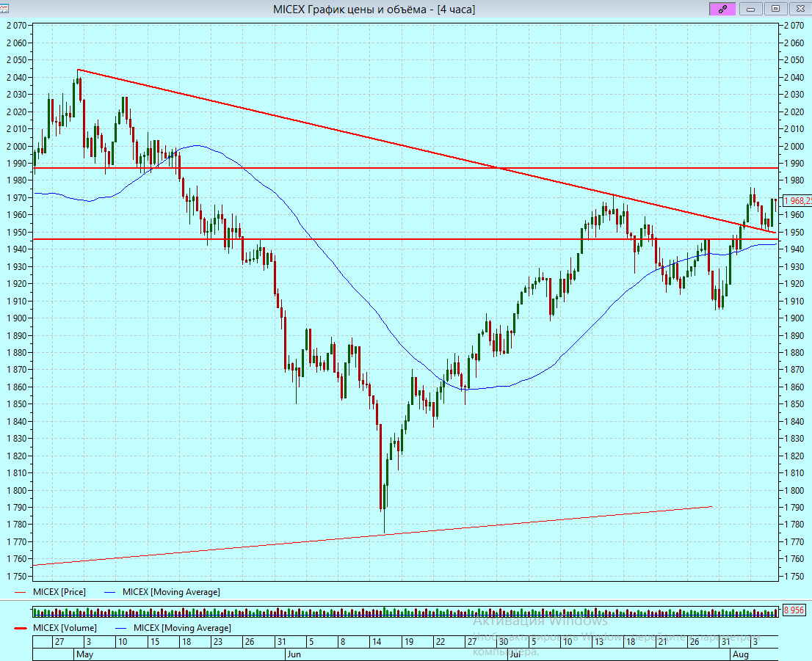Screen dimensions: 812x661
Task: Click date '30' on the time axis
Action: 504,642
